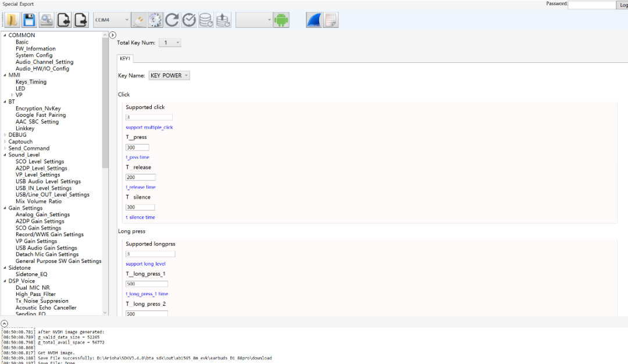The height and width of the screenshot is (364, 628).
Task: Refresh using the circular arrow toolbar icon
Action: pos(172,19)
